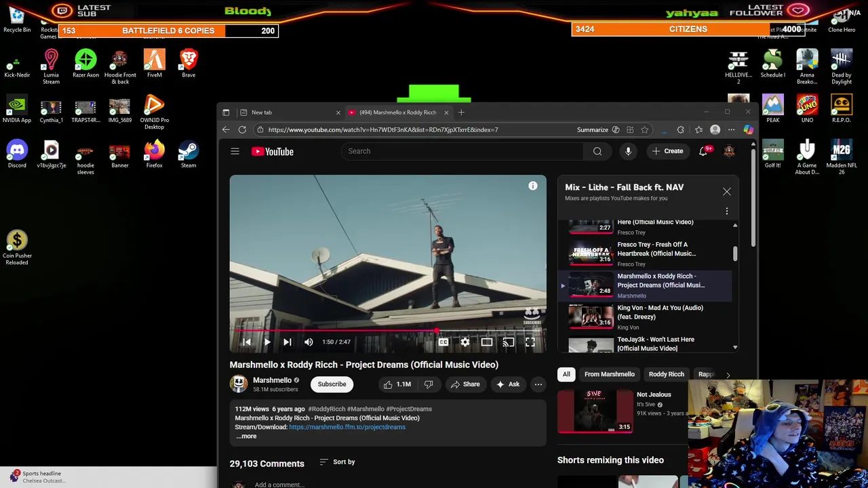Go to YouTube home via logo

pyautogui.click(x=273, y=152)
